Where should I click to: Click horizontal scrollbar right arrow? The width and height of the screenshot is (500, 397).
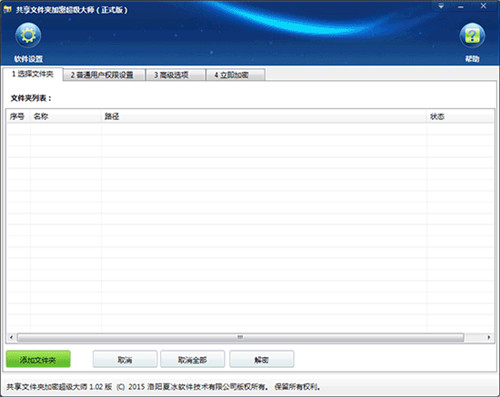point(489,337)
